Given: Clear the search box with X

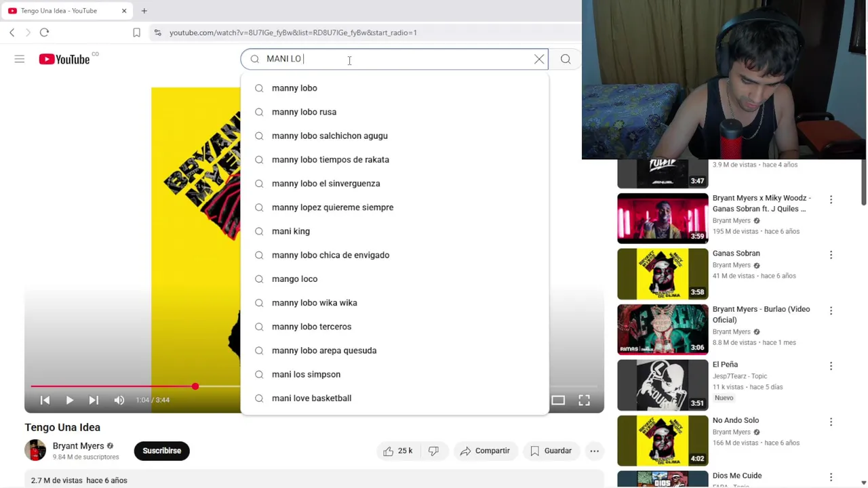Looking at the screenshot, I should click(539, 59).
